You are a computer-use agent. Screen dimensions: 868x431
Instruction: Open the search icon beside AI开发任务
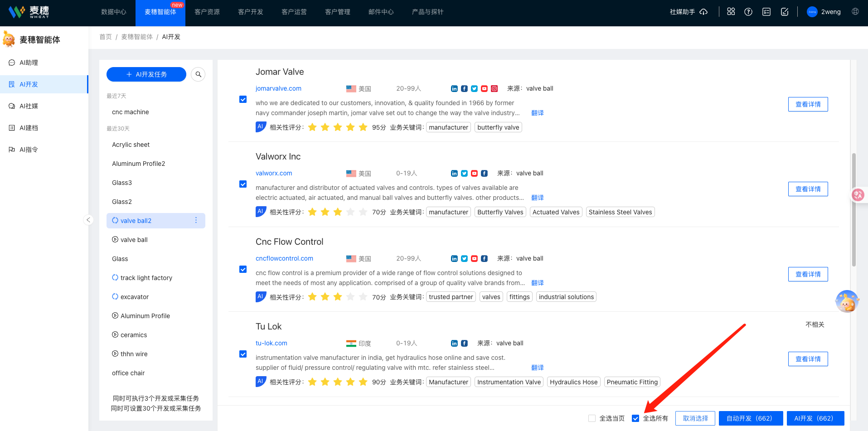198,74
